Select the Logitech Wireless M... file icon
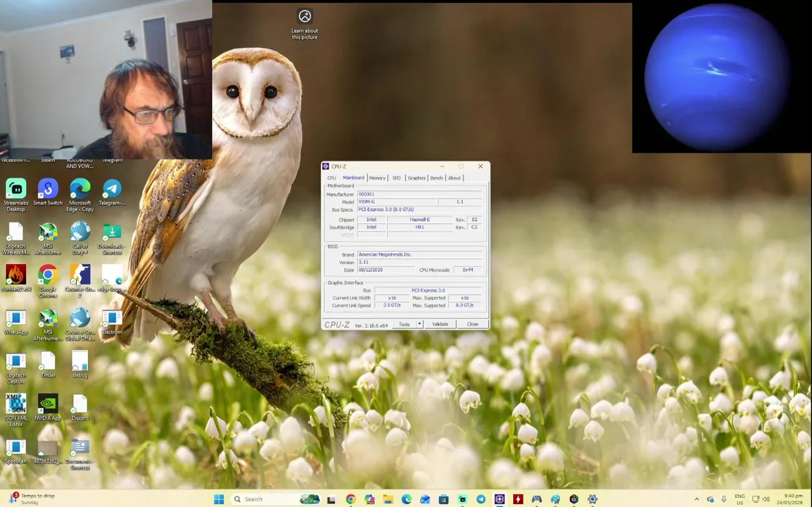 15,239
